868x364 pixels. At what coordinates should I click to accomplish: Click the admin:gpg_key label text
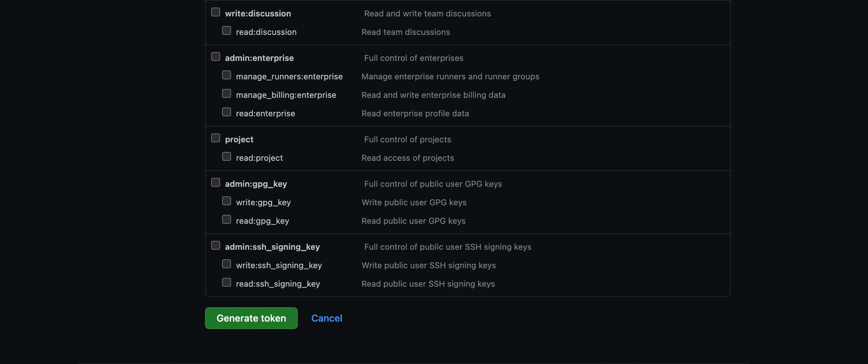[x=256, y=184]
